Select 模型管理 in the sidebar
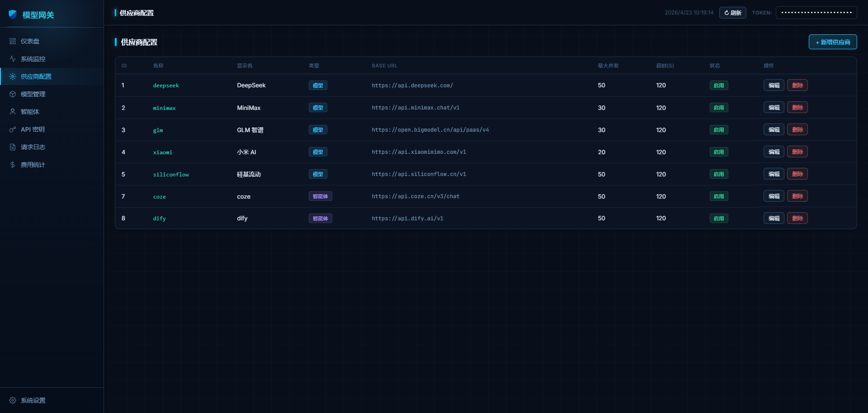The height and width of the screenshot is (413, 868). [x=52, y=94]
